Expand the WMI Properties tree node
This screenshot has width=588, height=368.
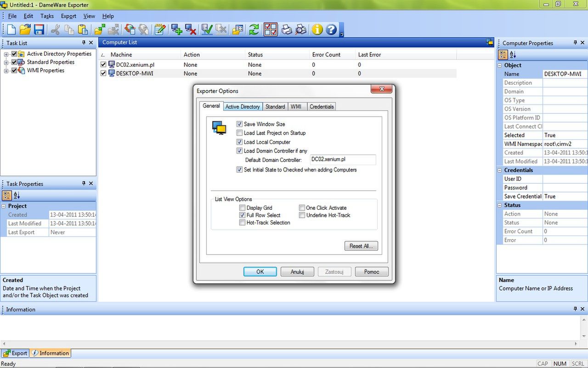(x=6, y=71)
